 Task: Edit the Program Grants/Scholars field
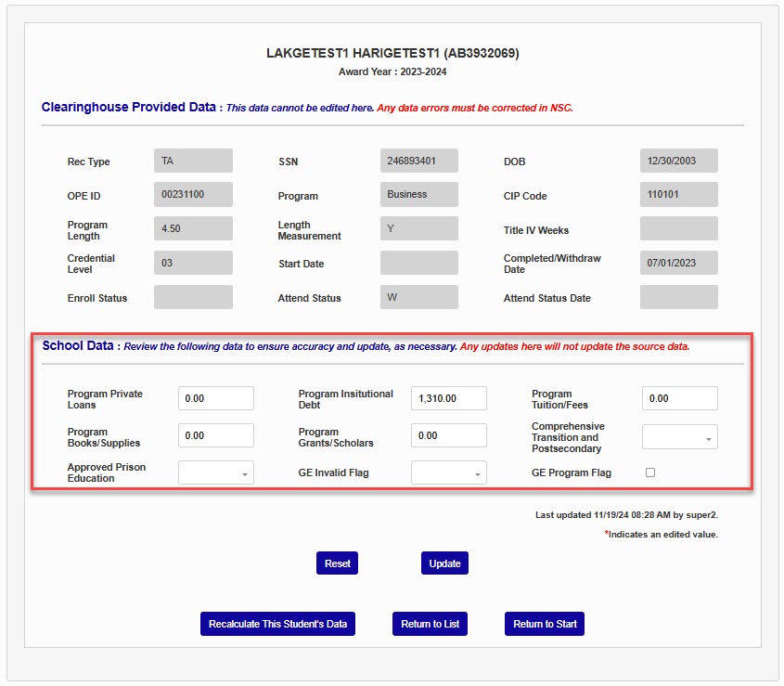point(448,435)
